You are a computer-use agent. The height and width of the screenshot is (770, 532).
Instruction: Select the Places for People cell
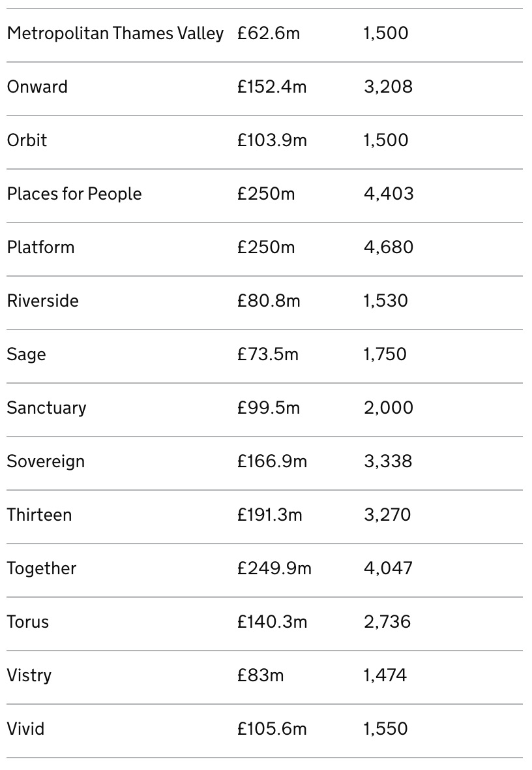[x=74, y=194]
